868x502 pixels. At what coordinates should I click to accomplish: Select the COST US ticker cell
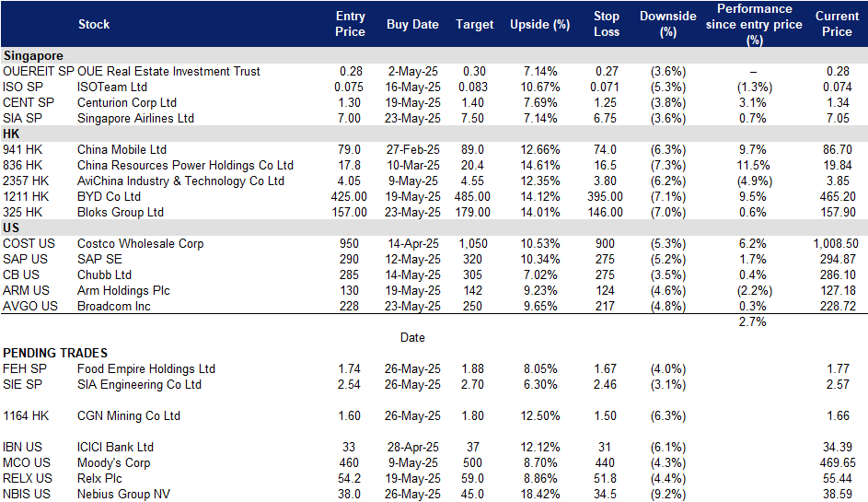point(29,243)
